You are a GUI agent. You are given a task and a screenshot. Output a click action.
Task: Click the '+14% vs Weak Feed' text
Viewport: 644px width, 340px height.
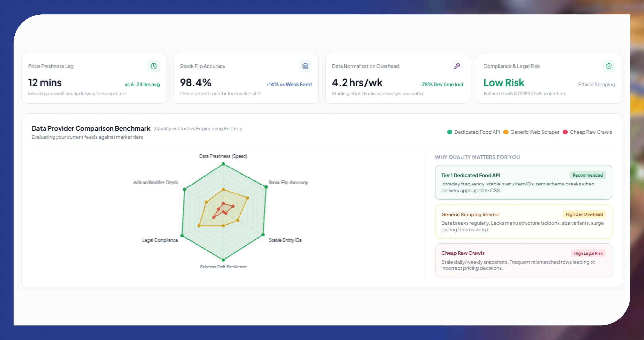(289, 84)
